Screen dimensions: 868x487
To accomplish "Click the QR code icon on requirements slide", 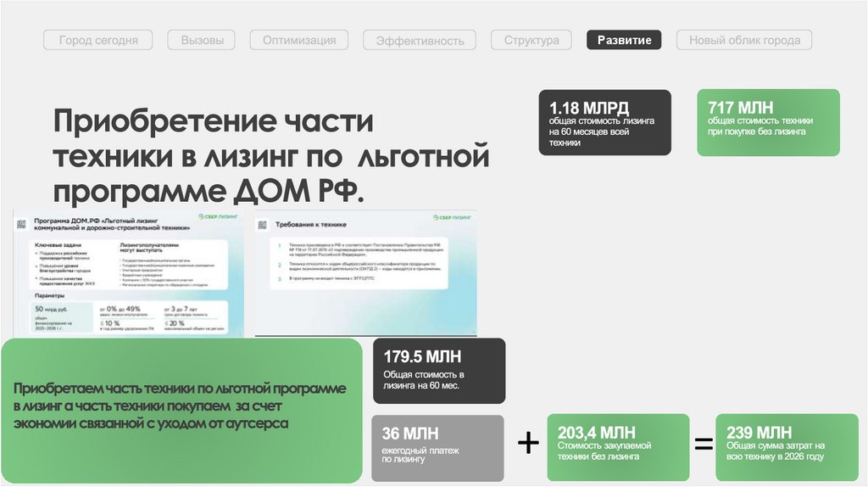I will click(263, 225).
